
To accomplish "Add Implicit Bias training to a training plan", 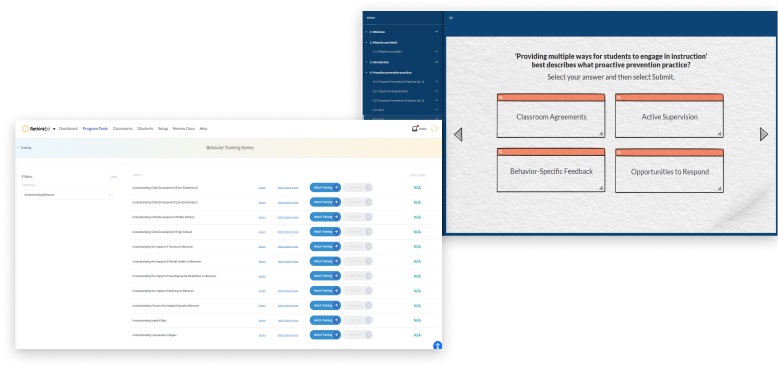I will 288,320.
